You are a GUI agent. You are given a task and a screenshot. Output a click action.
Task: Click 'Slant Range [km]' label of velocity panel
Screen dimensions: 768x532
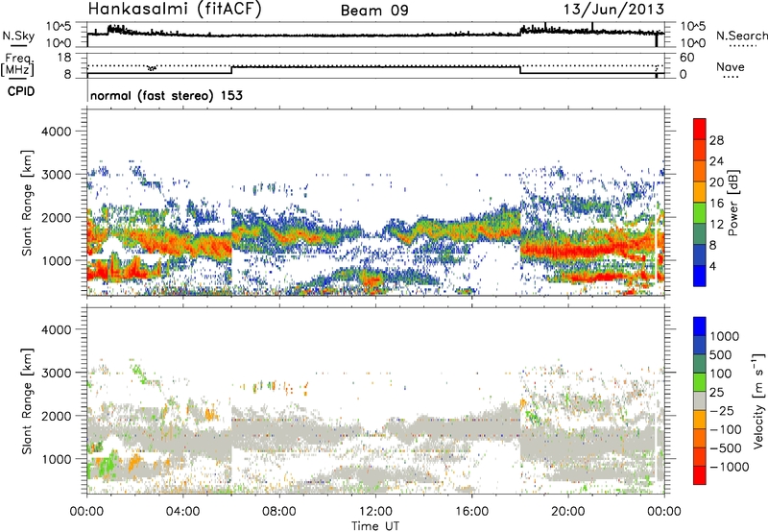point(27,401)
